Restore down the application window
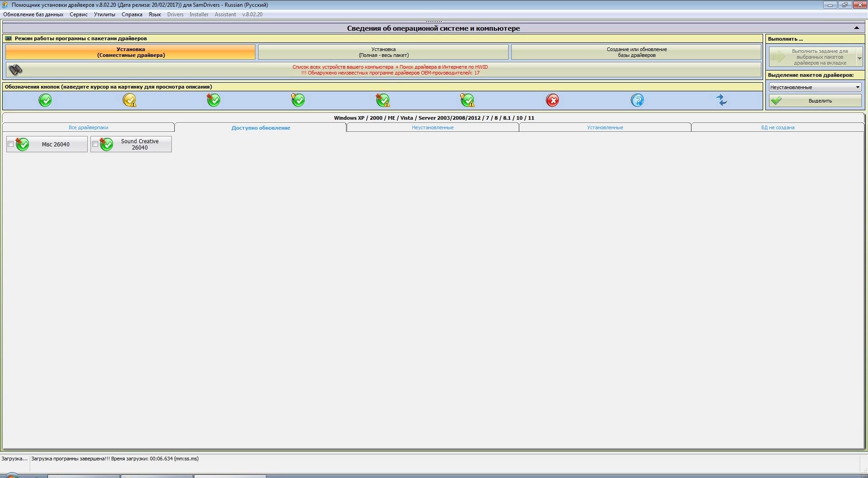Viewport: 868px width, 478px height. [844, 5]
